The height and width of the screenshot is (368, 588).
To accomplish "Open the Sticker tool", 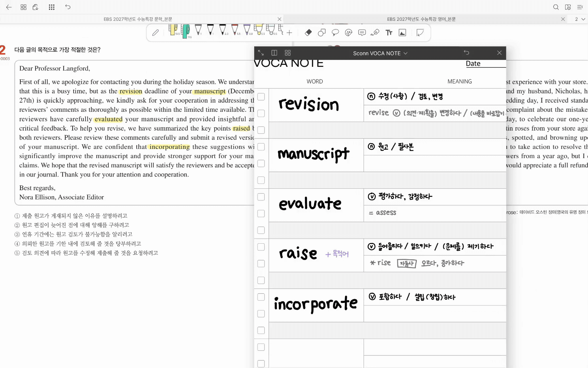I will (x=349, y=33).
